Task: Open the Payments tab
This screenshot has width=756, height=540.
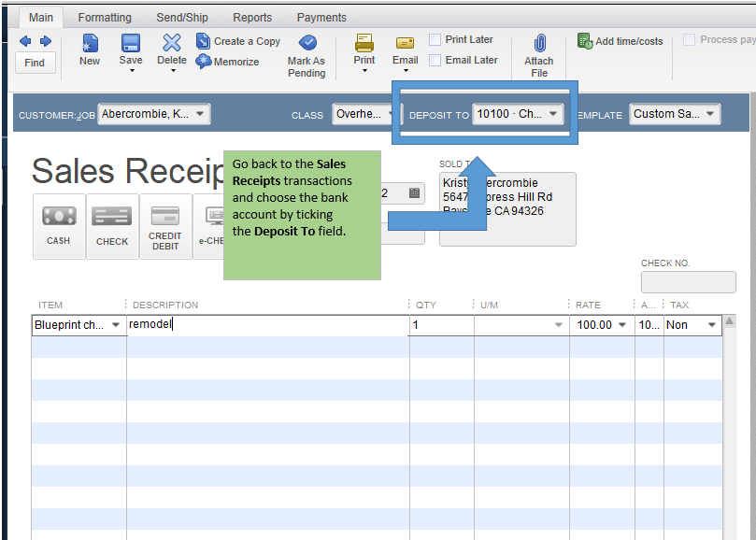Action: click(321, 18)
